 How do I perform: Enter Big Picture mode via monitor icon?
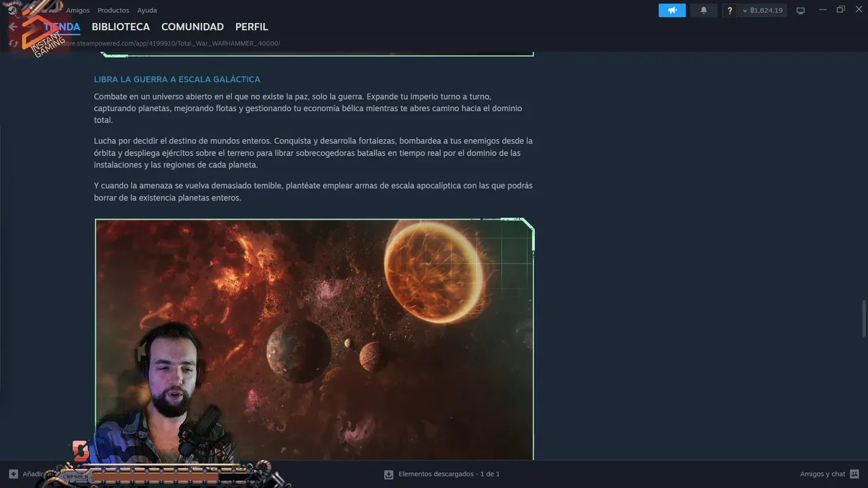801,10
